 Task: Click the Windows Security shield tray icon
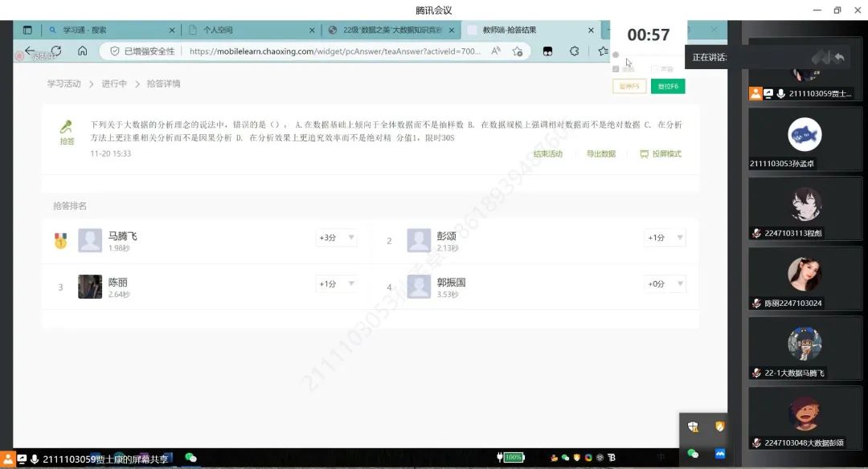[693, 427]
